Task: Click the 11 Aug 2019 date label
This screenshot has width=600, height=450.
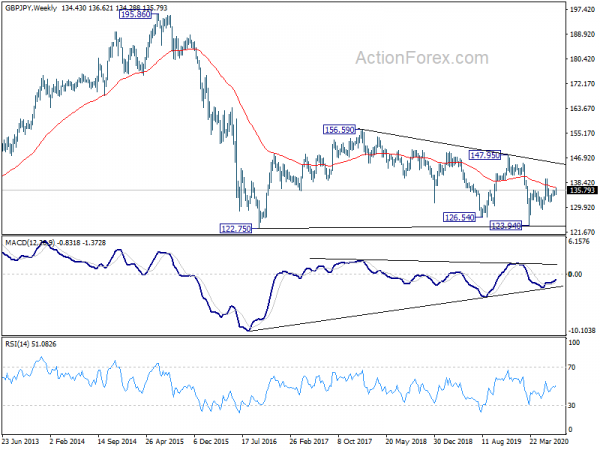Action: click(x=499, y=441)
